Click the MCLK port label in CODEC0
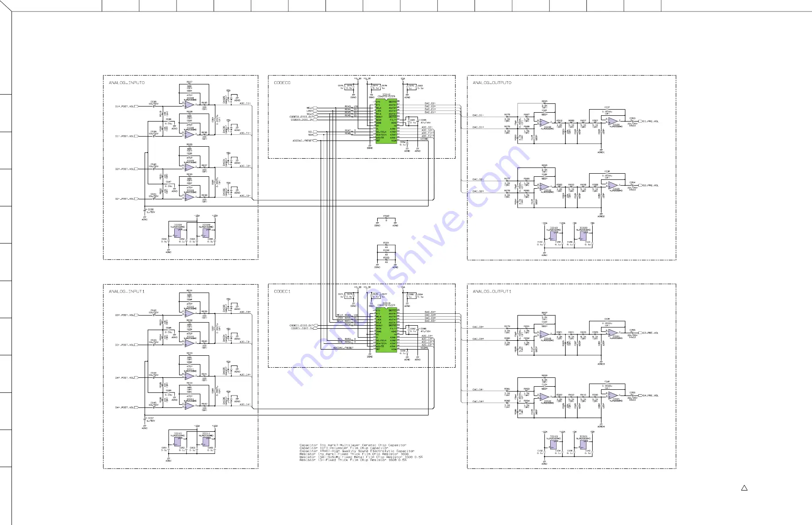The width and height of the screenshot is (812, 525). tap(310, 108)
